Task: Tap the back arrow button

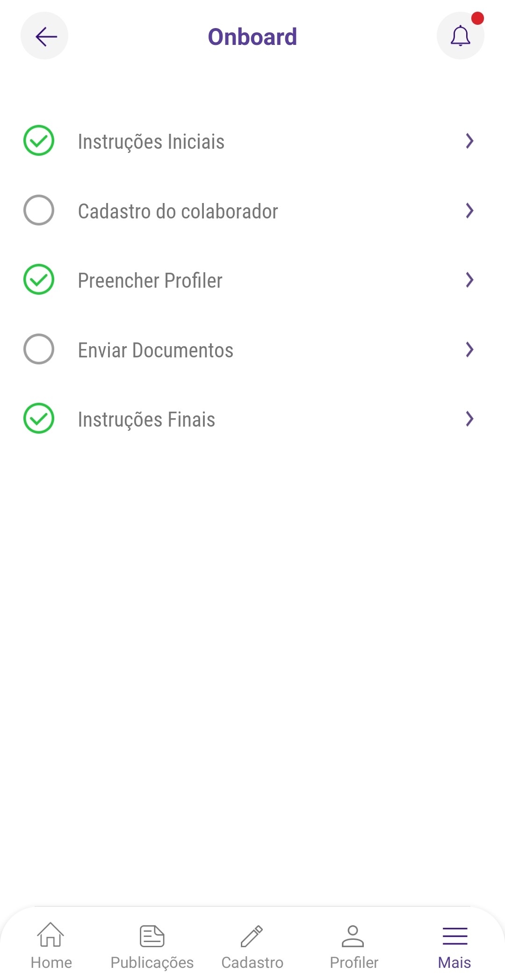Action: (44, 36)
